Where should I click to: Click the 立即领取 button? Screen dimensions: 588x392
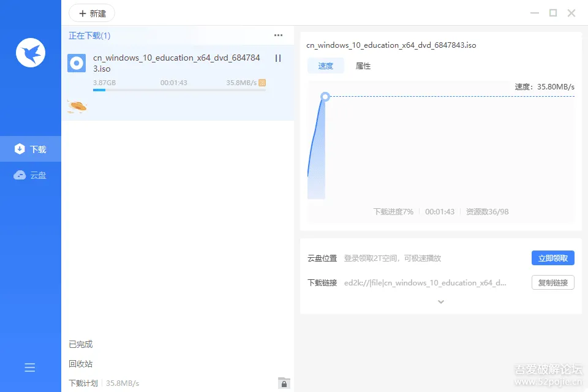[552, 258]
